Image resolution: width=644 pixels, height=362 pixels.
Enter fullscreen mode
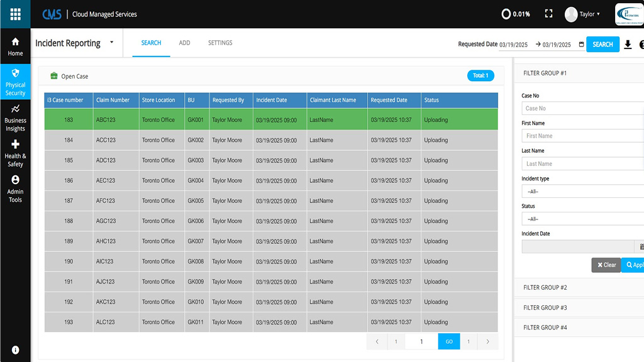[548, 13]
